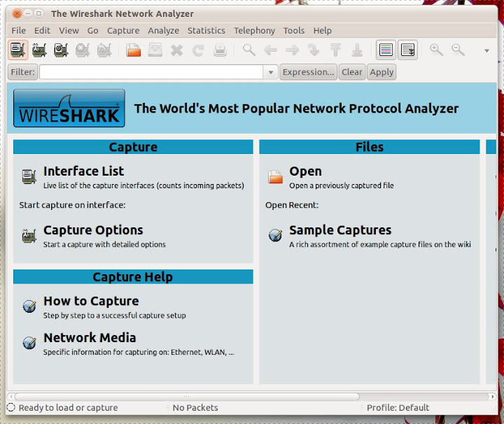
Task: Open the interface list toolbar icon
Action: (x=18, y=50)
